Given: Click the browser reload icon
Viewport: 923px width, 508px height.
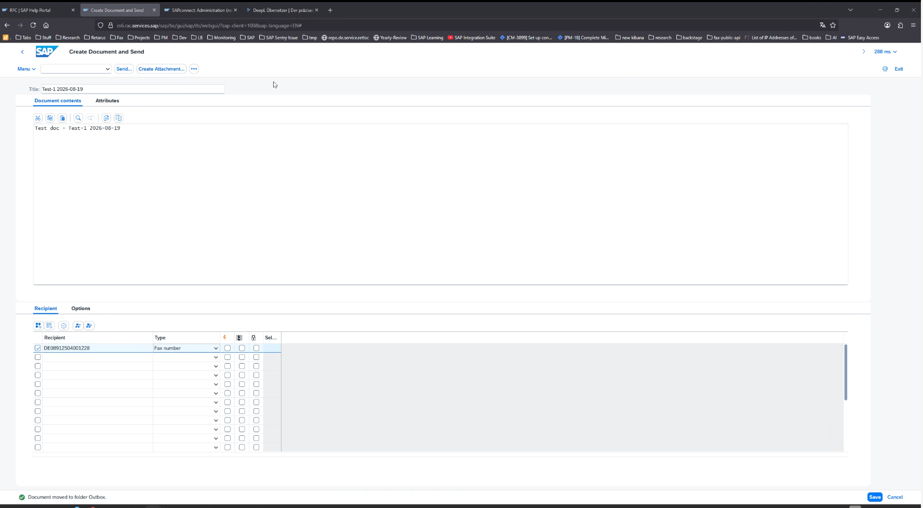Looking at the screenshot, I should click(33, 25).
